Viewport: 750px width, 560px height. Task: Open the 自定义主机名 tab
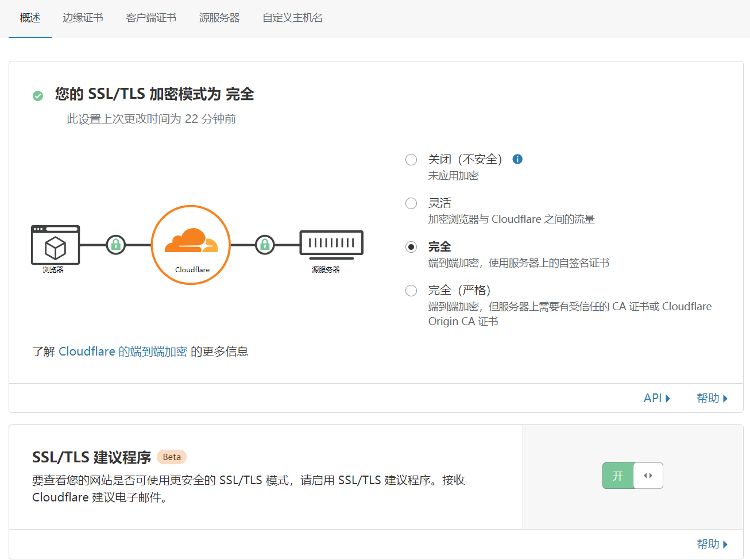pyautogui.click(x=292, y=18)
